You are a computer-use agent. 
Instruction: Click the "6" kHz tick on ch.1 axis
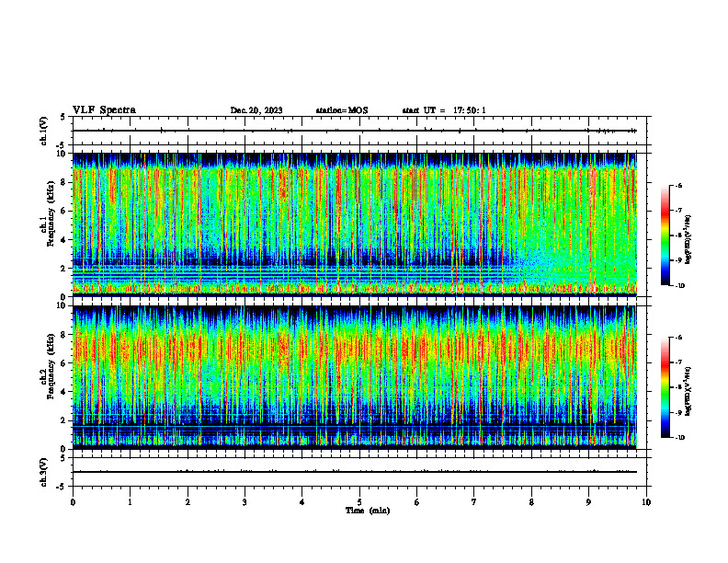tap(64, 211)
